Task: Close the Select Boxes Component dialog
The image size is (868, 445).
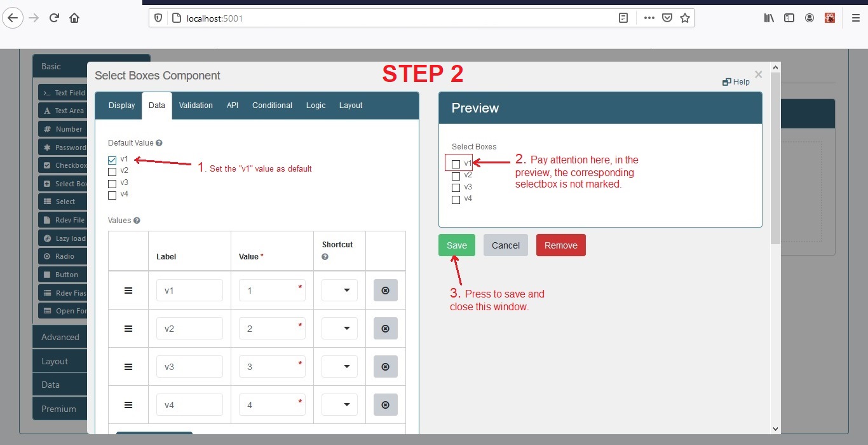Action: [x=758, y=74]
